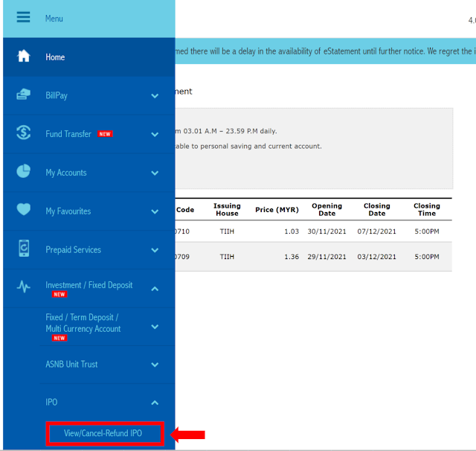476x451 pixels.
Task: Click price 1.36 in table
Action: point(292,257)
